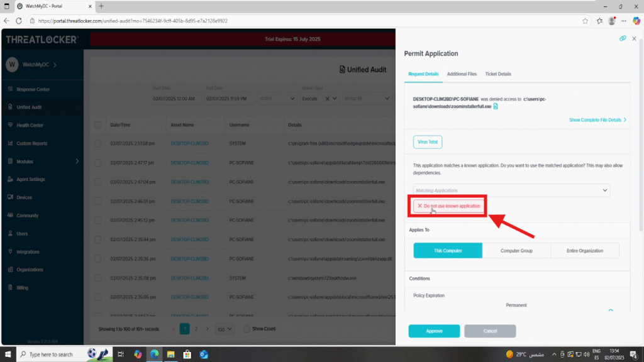
Task: Click Do not use known application
Action: [x=448, y=206]
